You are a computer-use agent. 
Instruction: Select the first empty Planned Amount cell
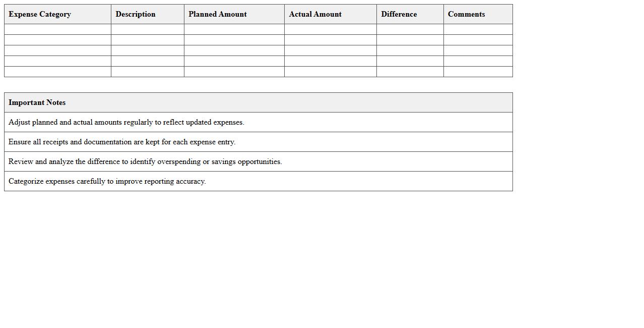click(x=234, y=29)
